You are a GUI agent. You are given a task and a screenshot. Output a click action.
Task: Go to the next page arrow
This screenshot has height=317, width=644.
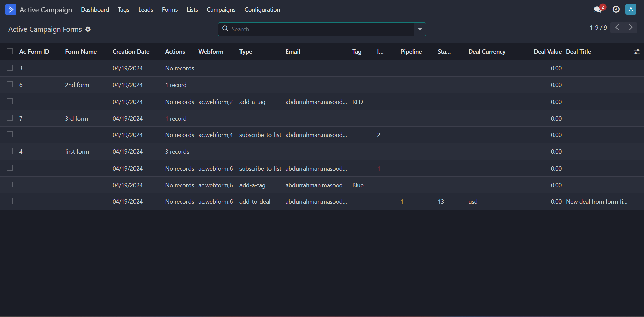pos(631,28)
